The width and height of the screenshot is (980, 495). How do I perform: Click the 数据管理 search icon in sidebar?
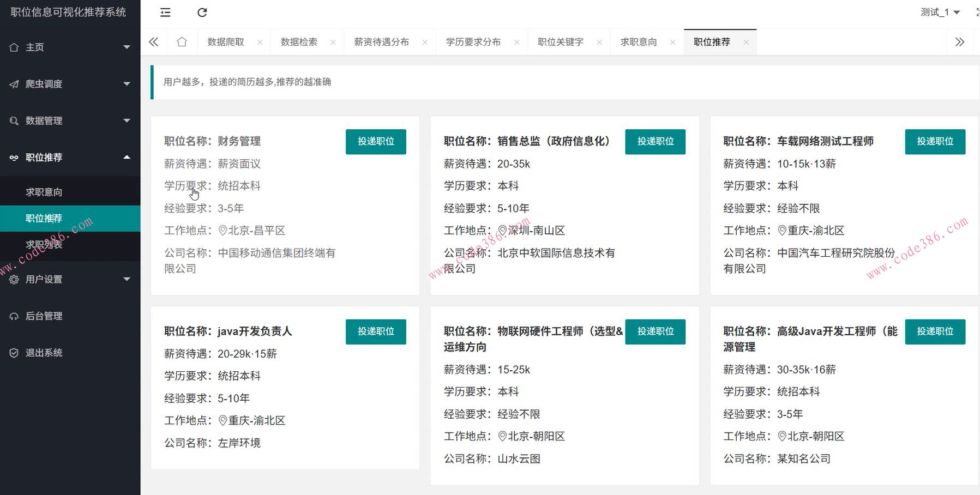coord(14,120)
